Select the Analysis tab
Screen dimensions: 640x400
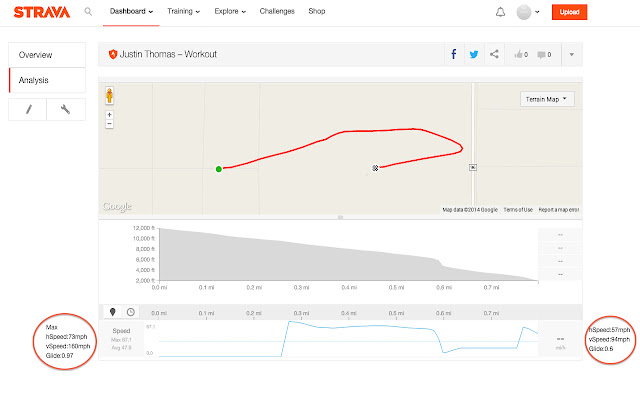point(47,80)
